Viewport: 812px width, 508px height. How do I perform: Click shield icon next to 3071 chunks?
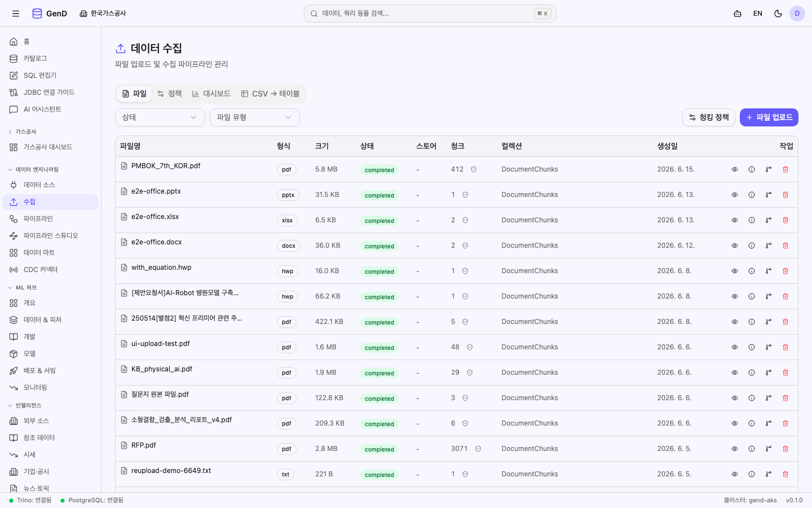point(478,449)
